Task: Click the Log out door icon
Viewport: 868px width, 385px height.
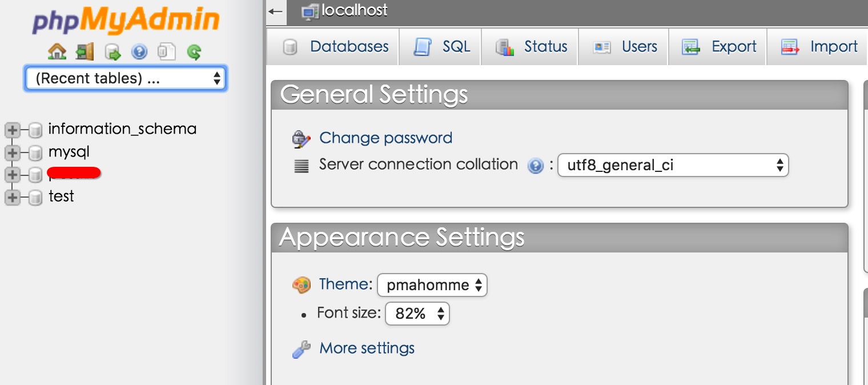Action: tap(85, 53)
